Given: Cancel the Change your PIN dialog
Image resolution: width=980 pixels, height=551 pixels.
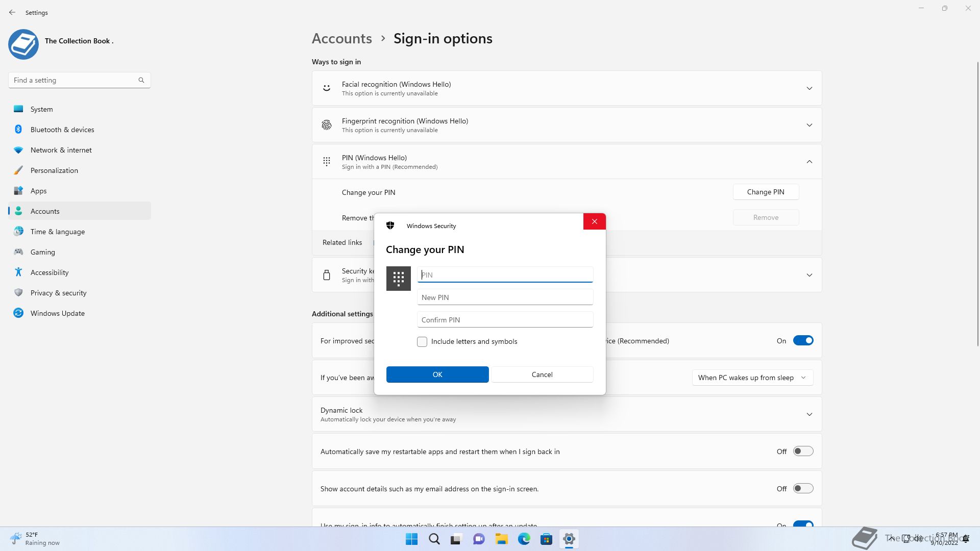Looking at the screenshot, I should click(x=542, y=374).
